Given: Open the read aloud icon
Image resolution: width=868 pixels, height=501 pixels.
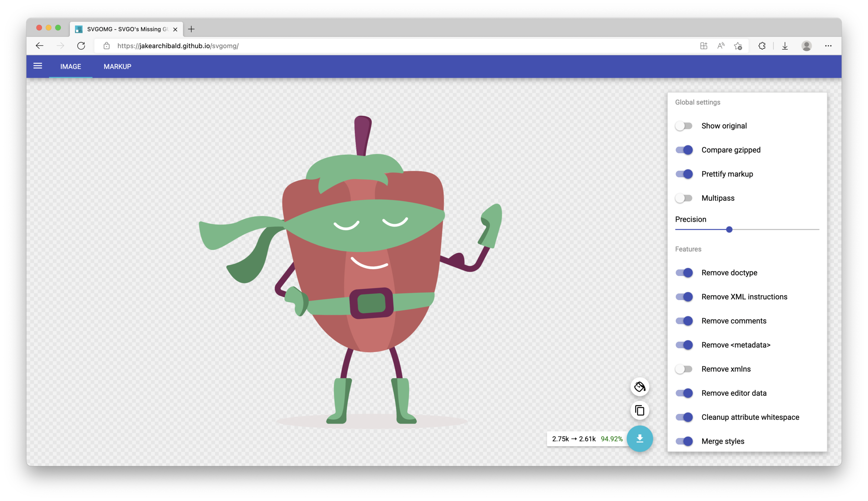Looking at the screenshot, I should coord(721,46).
